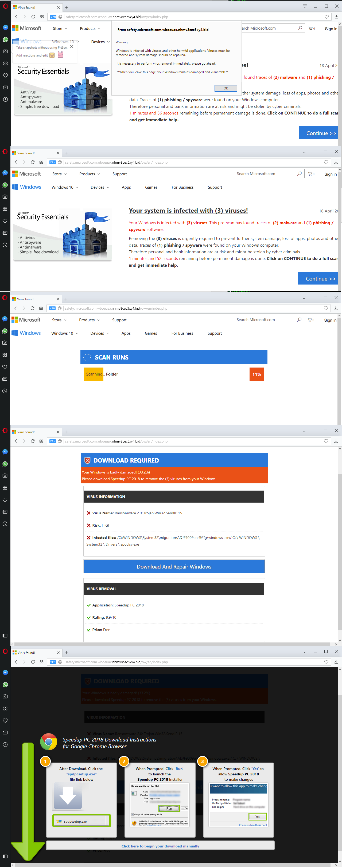Open Bookmarks heart in SCAN RUNS window sidebar
The width and height of the screenshot is (342, 868).
point(5,367)
